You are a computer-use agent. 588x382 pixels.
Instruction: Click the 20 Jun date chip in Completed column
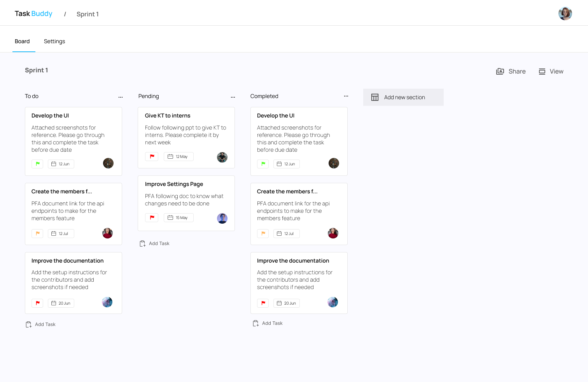286,303
